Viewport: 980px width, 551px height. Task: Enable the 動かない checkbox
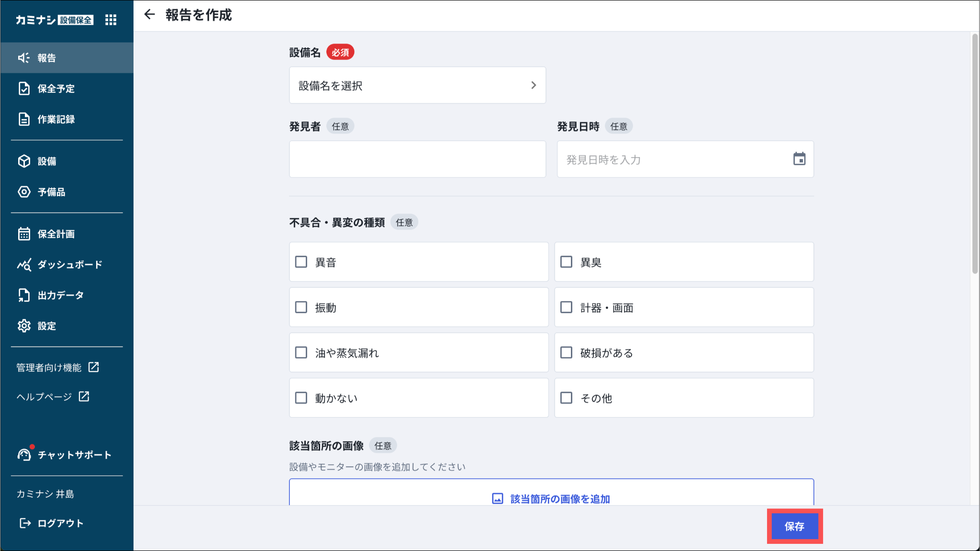(301, 398)
